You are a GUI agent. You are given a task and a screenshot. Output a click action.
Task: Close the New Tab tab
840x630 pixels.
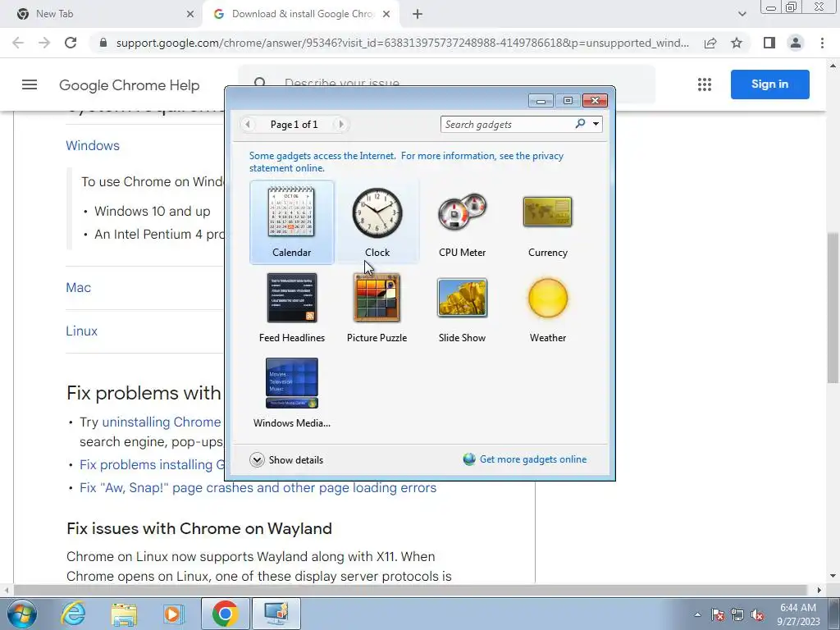190,15
